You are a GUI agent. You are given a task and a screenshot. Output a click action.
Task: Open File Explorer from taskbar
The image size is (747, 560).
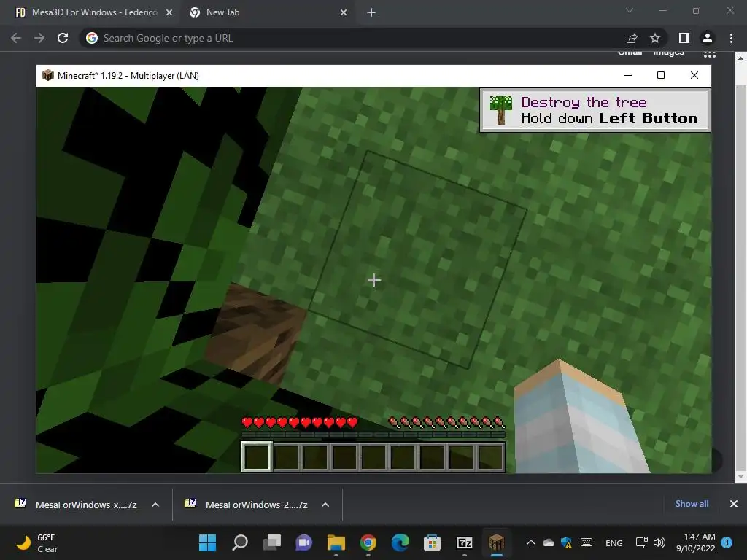click(x=336, y=542)
